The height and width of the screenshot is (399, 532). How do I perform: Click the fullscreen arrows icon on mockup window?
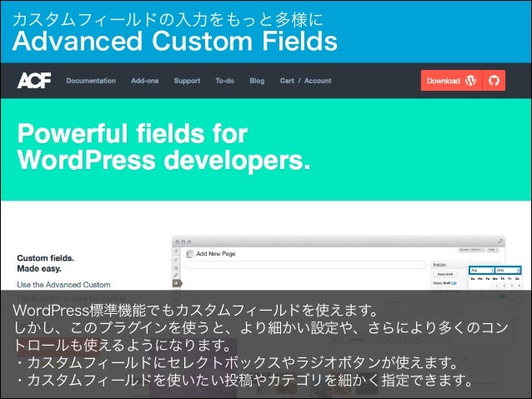(x=500, y=242)
